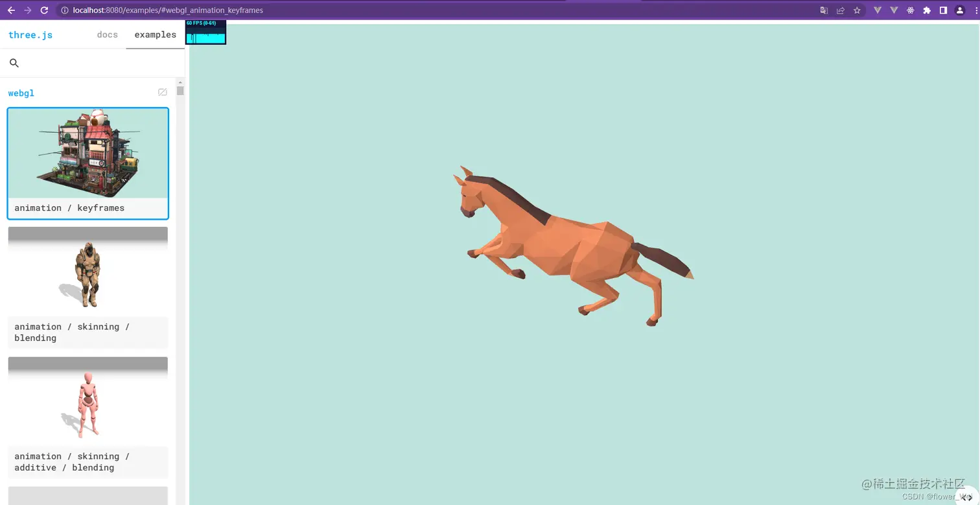The height and width of the screenshot is (505, 980).
Task: Switch to the docs tab
Action: point(108,34)
